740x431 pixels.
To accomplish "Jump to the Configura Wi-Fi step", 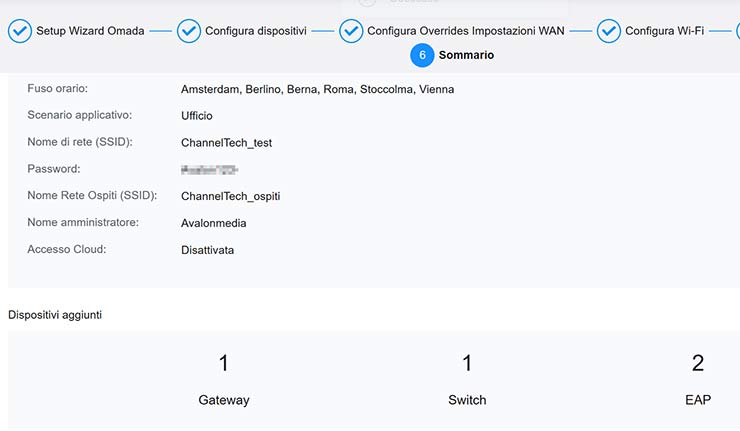I will click(664, 31).
